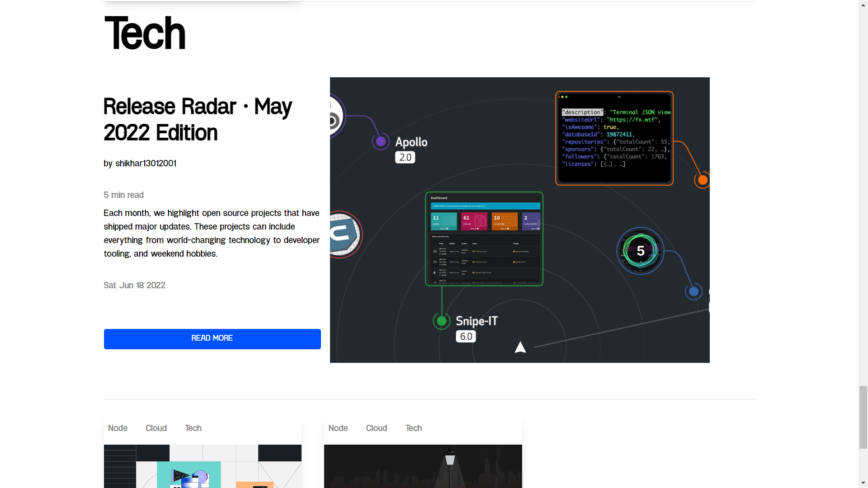Select the Tech tag on first card

(193, 428)
